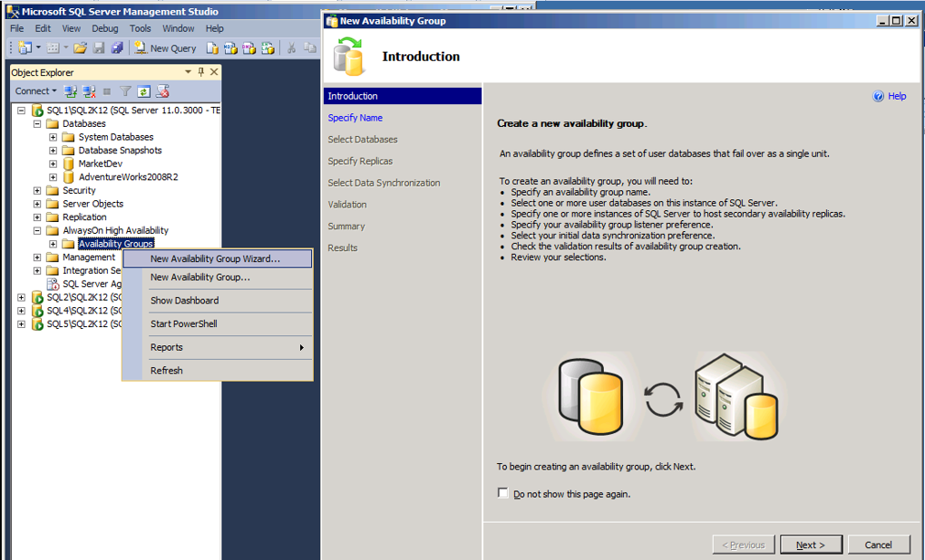Open Object Explorer window position dropdown
Viewport: 925px width, 560px height.
(189, 72)
